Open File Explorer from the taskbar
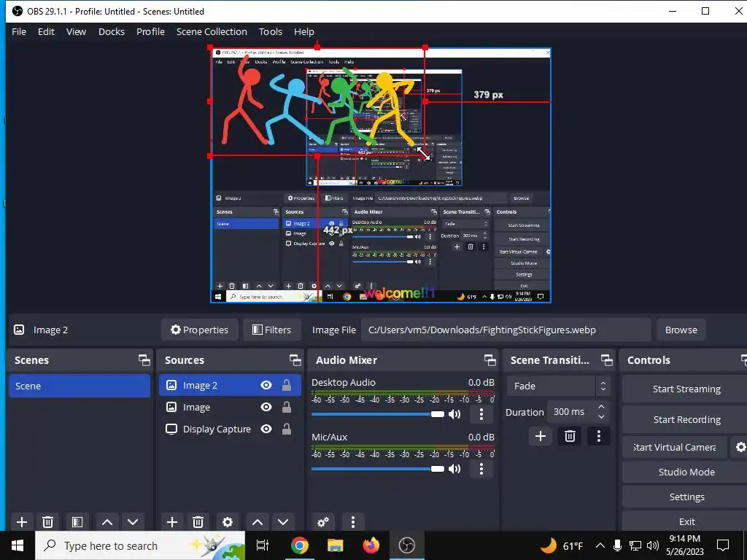The height and width of the screenshot is (560, 747). pos(336,545)
